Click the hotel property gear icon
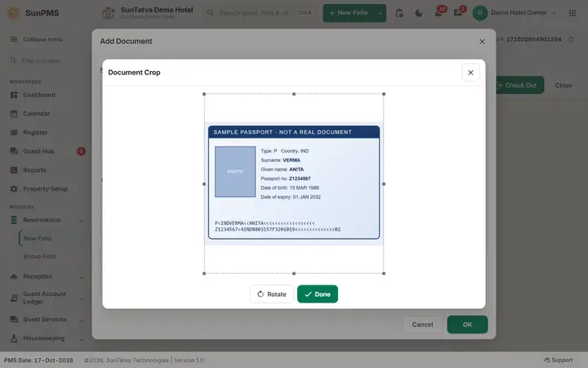This screenshot has width=588, height=368. pos(109,13)
